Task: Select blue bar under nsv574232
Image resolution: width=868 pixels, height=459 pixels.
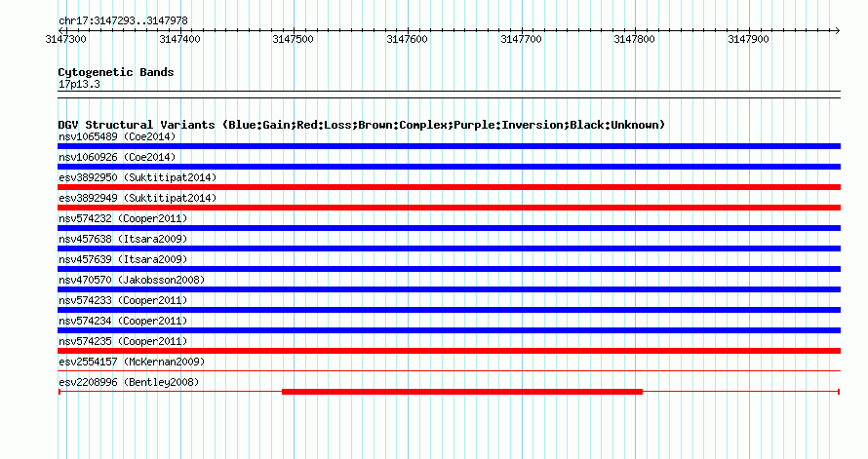Action: pyautogui.click(x=449, y=228)
